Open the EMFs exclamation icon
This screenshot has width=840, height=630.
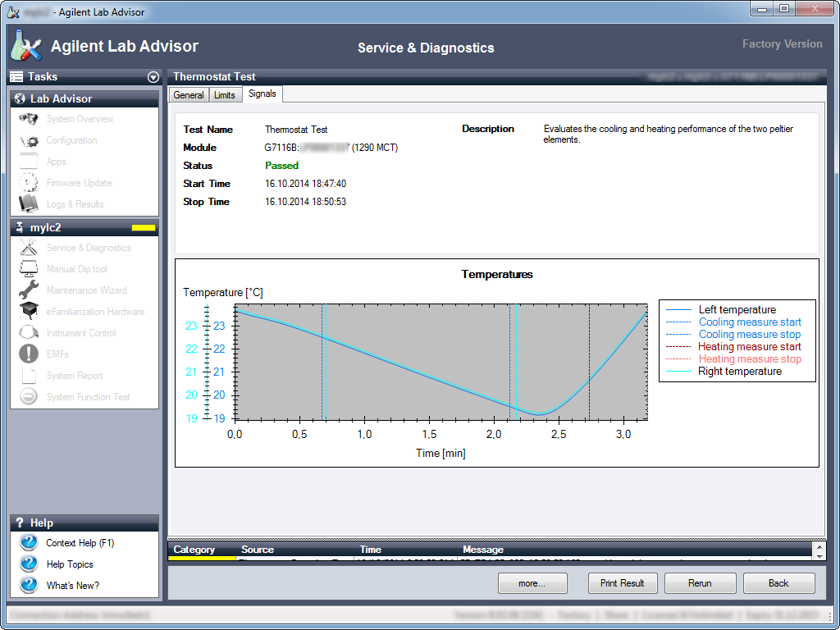click(29, 354)
